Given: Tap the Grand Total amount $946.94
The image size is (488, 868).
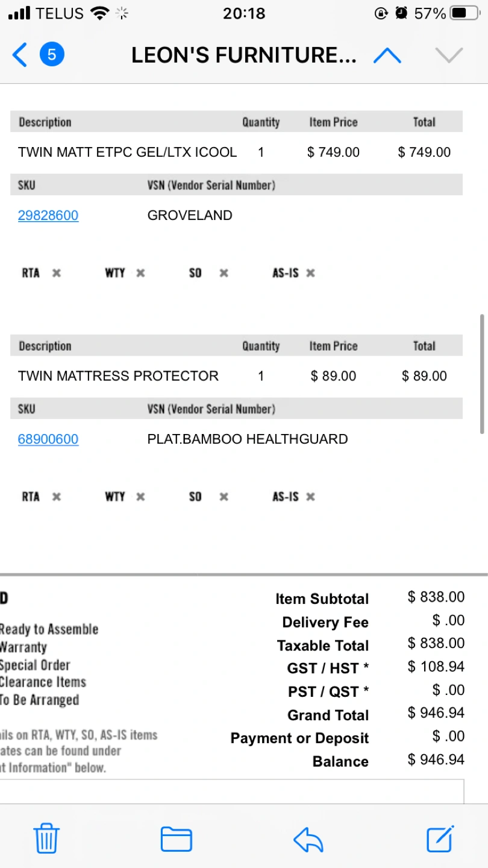Looking at the screenshot, I should [436, 713].
